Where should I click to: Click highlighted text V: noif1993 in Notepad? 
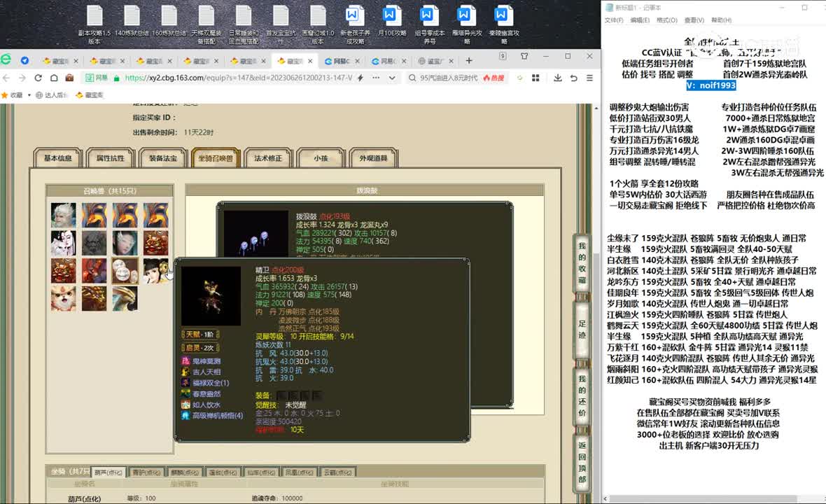711,85
